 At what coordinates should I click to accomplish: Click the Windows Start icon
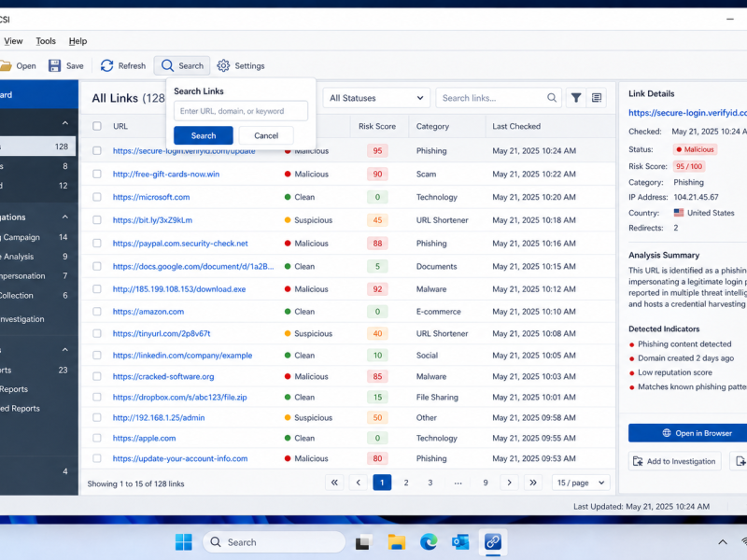[x=183, y=542]
